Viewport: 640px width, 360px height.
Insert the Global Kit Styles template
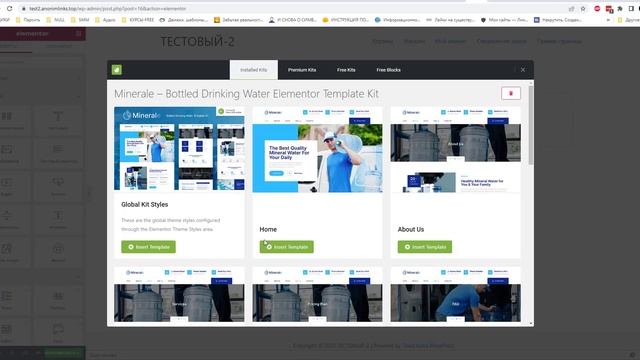pos(149,247)
